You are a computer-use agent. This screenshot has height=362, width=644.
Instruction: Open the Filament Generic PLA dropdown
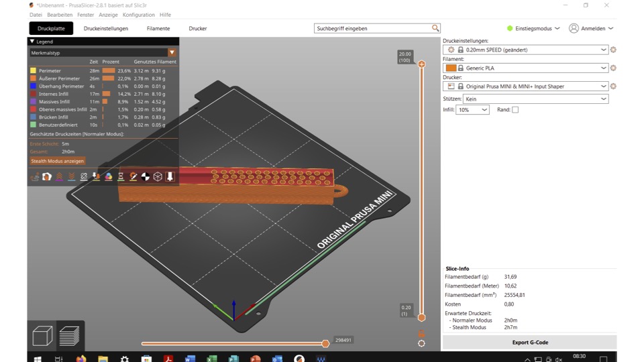tap(525, 68)
